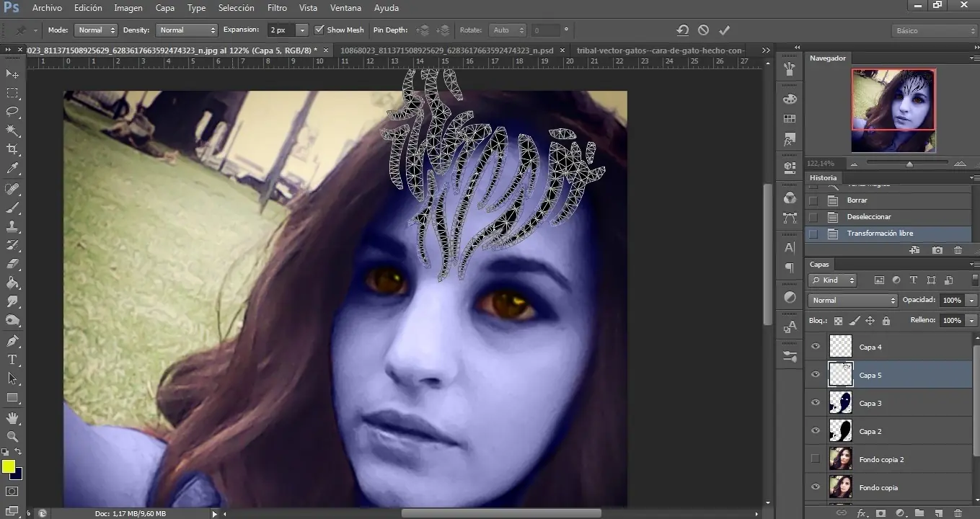Viewport: 980px width, 519px height.
Task: Select the Paint Bucket tool
Action: (12, 283)
